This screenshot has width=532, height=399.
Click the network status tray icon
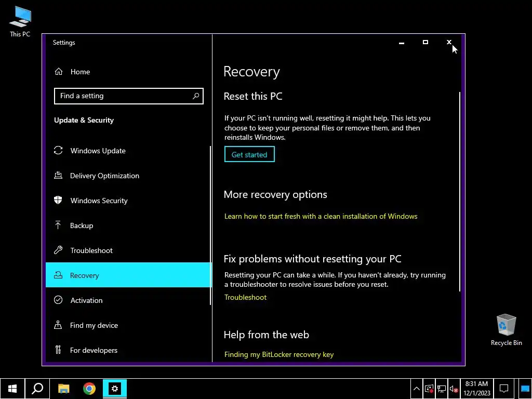tap(442, 389)
